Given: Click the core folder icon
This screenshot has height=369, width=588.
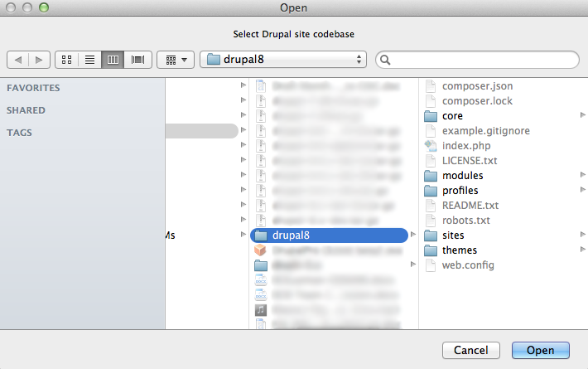Looking at the screenshot, I should click(x=431, y=116).
